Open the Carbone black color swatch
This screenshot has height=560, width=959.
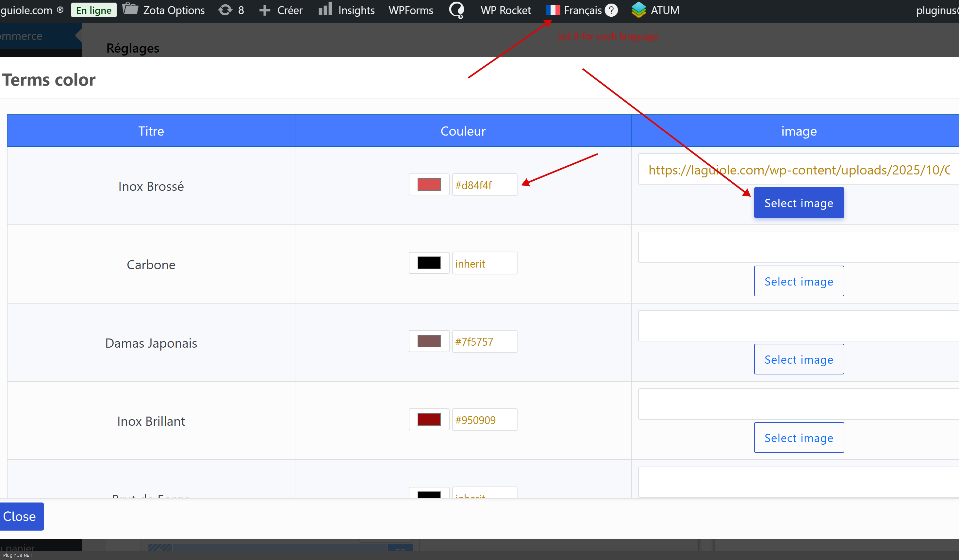(x=429, y=263)
